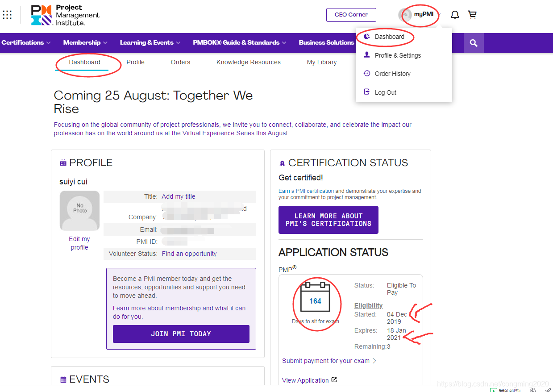Click the Project Management Institute logo
Screen dimensions: 553x392
coord(66,15)
